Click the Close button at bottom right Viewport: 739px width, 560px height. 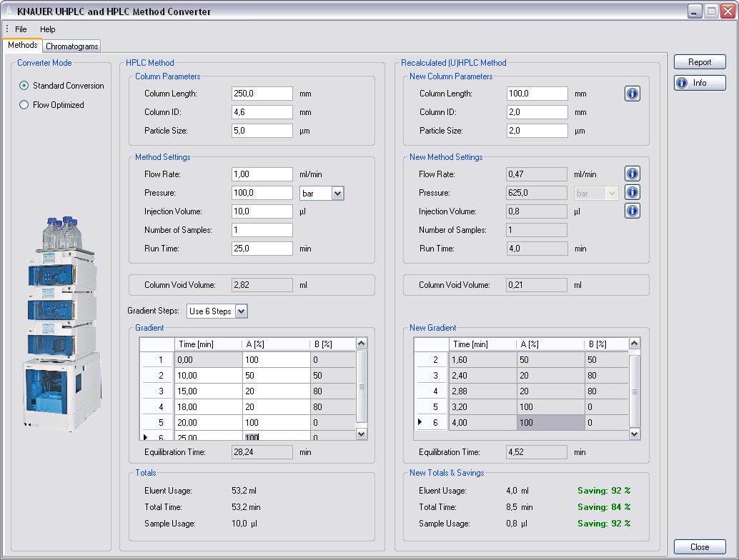tap(699, 547)
